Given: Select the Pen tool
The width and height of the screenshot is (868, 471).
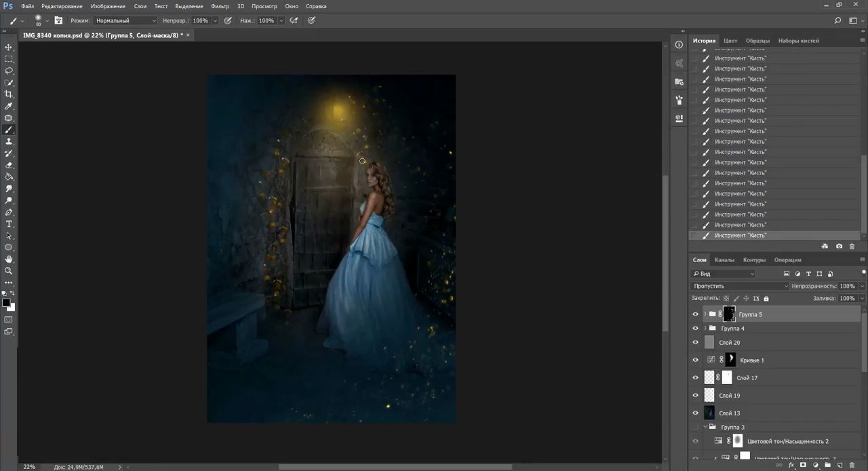Looking at the screenshot, I should [x=9, y=212].
